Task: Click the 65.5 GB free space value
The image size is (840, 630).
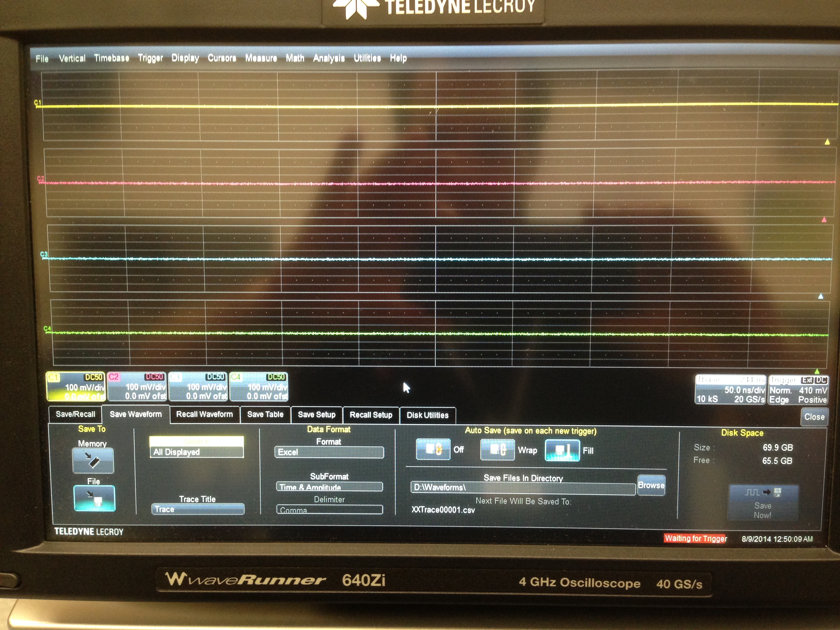Action: pyautogui.click(x=777, y=461)
